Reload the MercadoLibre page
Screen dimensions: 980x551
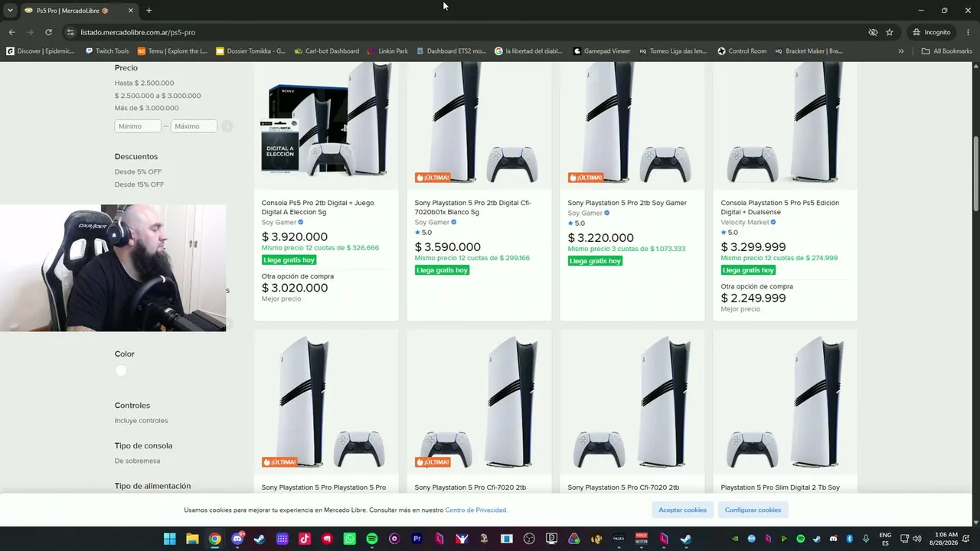click(x=48, y=32)
